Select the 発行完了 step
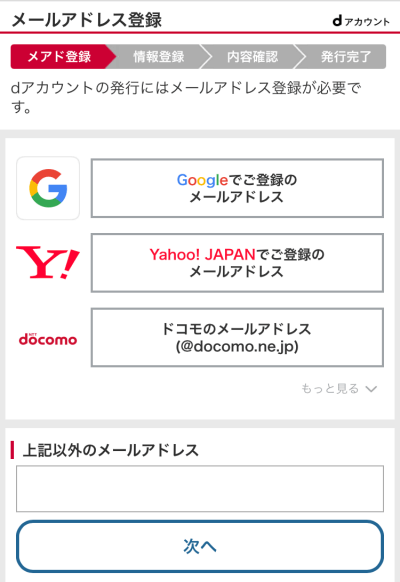Image resolution: width=400 pixels, height=582 pixels. [346, 57]
